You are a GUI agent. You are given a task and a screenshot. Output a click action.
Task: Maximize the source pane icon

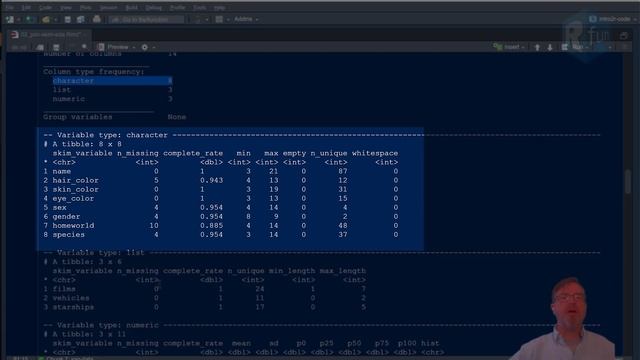click(623, 36)
